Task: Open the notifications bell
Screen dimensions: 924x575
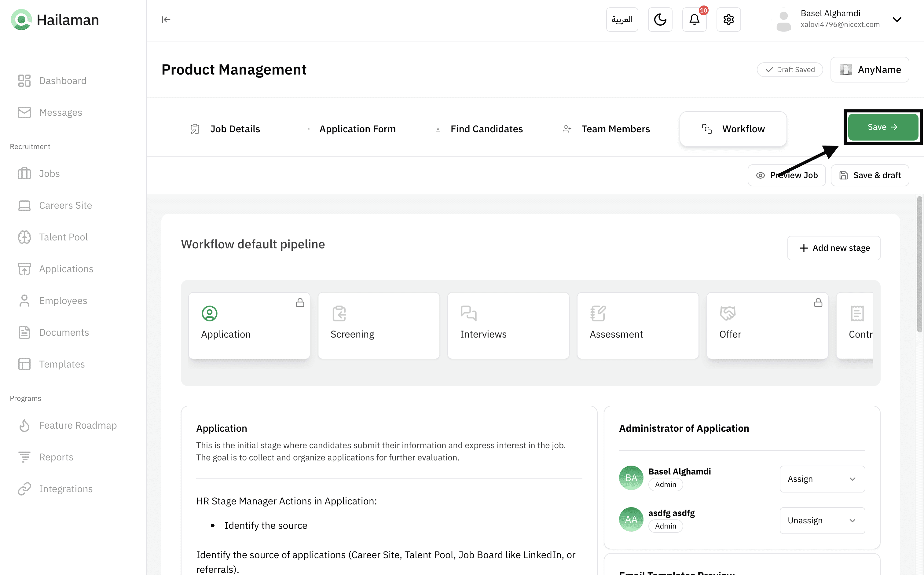Action: click(694, 19)
